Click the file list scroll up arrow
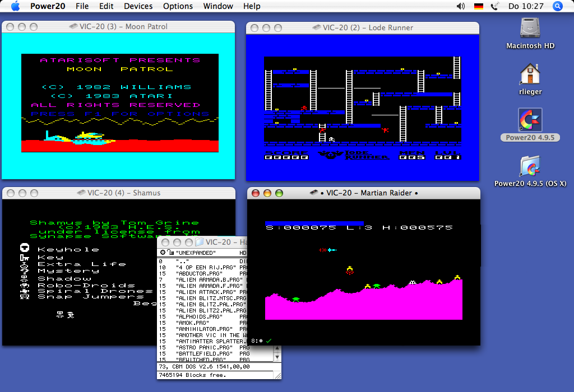The height and width of the screenshot is (392, 574). point(277,348)
